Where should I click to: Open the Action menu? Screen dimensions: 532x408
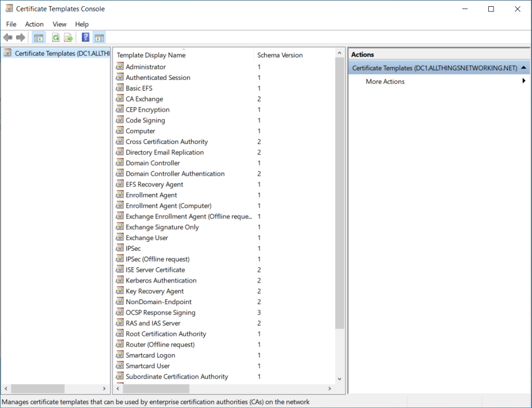click(34, 24)
